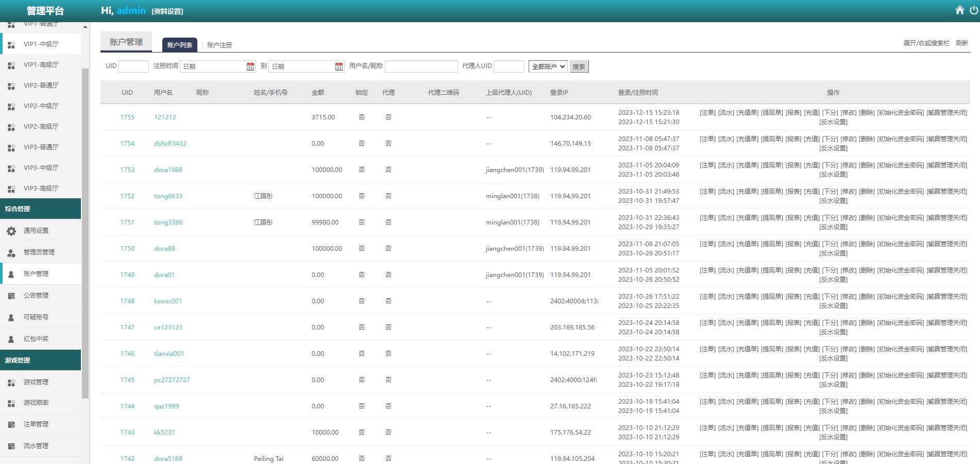The height and width of the screenshot is (464, 980).
Task: Click the 公告管理 sidebar icon
Action: [11, 296]
